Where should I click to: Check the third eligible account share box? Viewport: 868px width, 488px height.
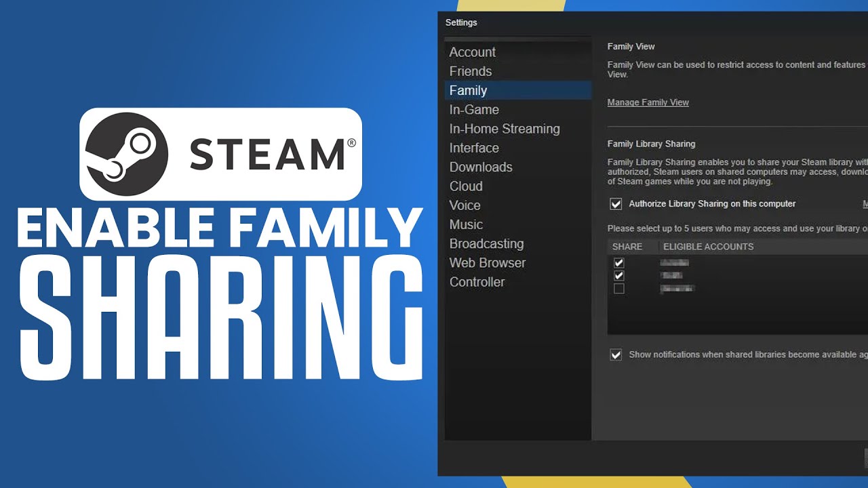pyautogui.click(x=618, y=289)
